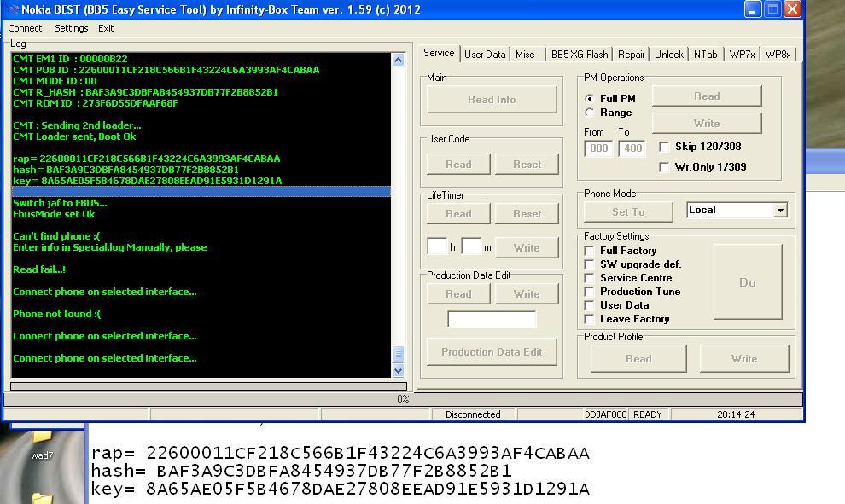845x504 pixels.
Task: Close the Nokia BEST window
Action: [x=791, y=9]
